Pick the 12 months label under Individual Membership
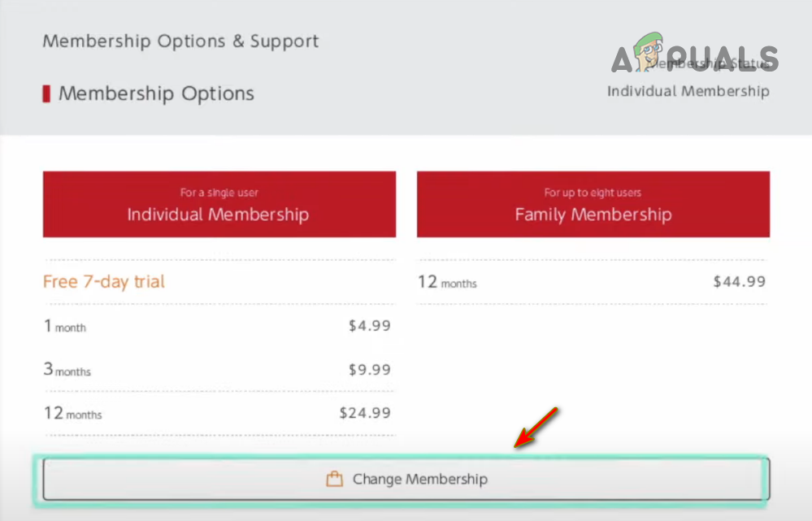 (x=73, y=413)
